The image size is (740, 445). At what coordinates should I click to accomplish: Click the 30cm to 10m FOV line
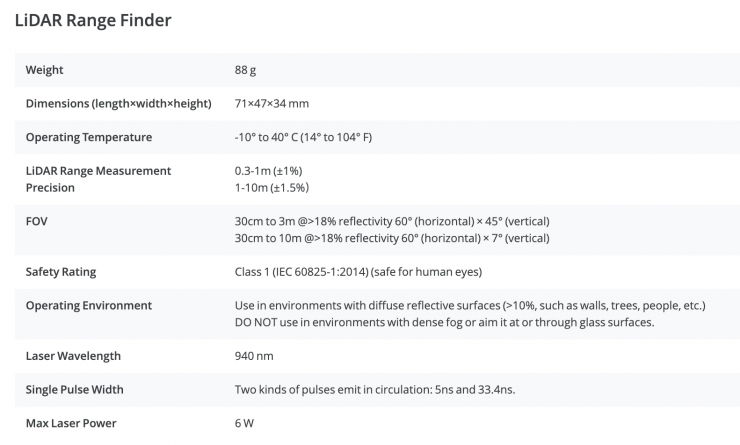tap(392, 238)
